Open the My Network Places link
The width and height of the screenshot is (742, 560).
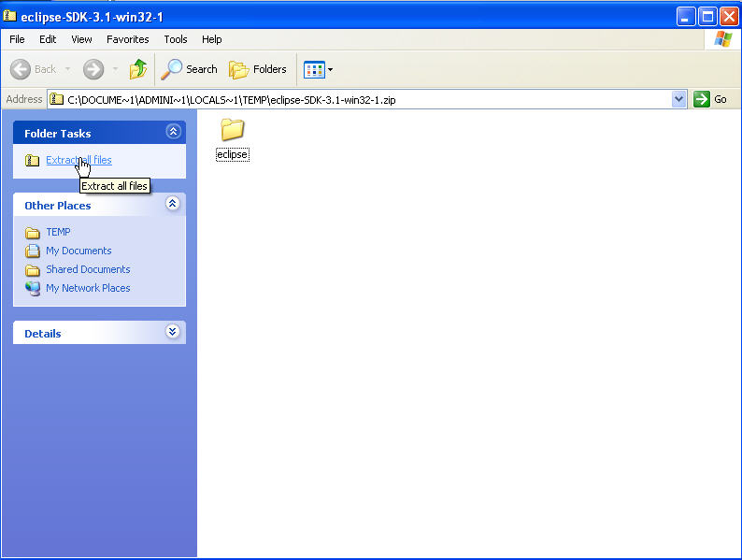(x=88, y=288)
